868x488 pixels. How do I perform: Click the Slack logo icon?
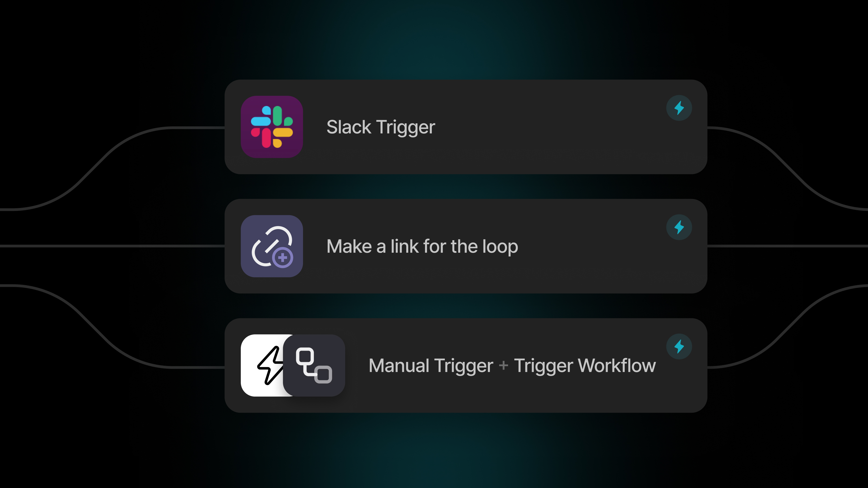pos(272,127)
